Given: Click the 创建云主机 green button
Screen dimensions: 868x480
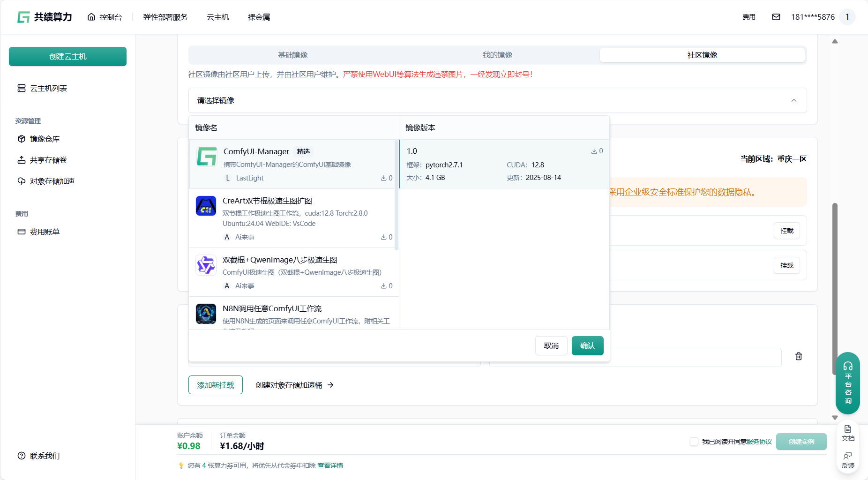Looking at the screenshot, I should (x=67, y=56).
